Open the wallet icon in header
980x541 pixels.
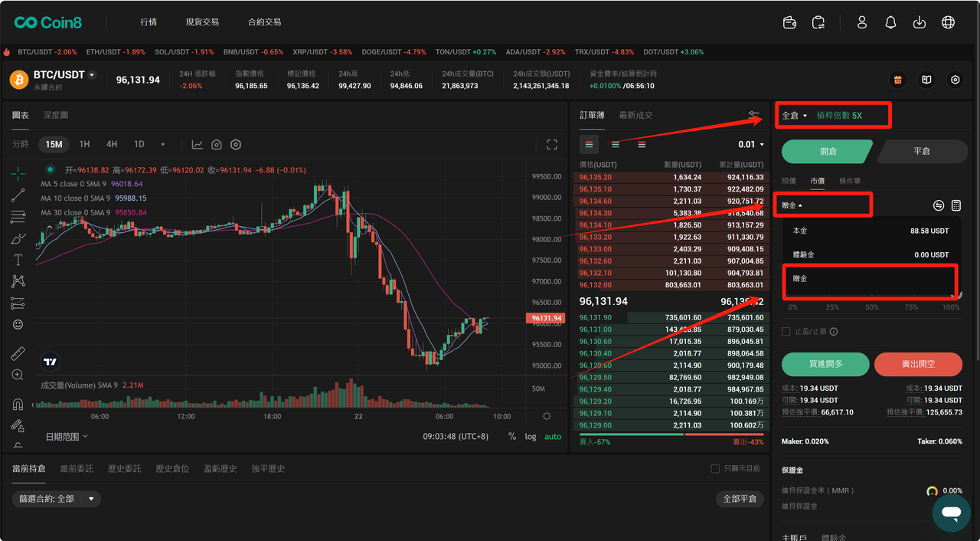point(790,22)
